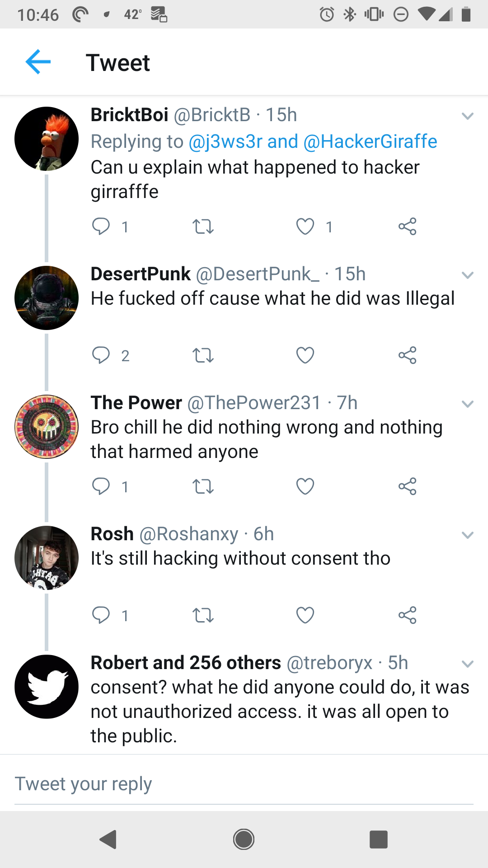
Task: Expand options chevron on The Power's tweet
Action: 468,404
